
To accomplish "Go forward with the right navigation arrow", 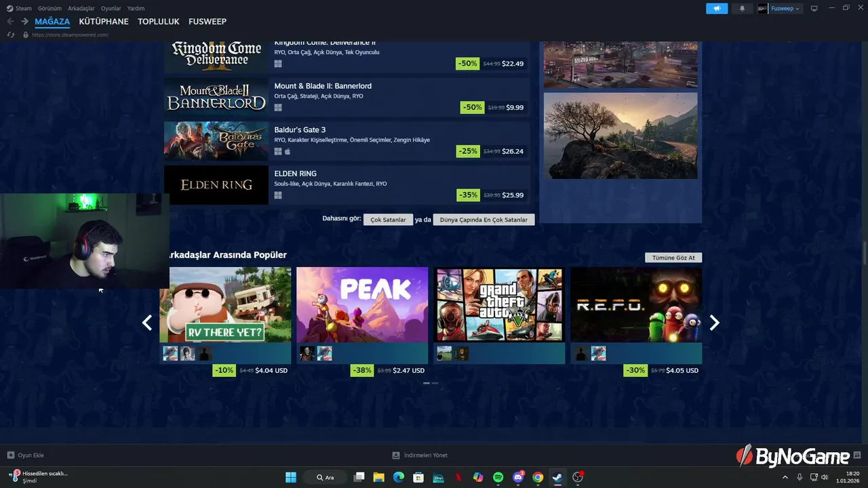I will tap(24, 22).
